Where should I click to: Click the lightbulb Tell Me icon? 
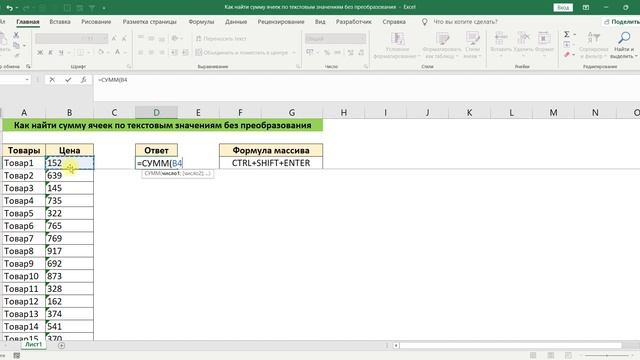(x=424, y=22)
